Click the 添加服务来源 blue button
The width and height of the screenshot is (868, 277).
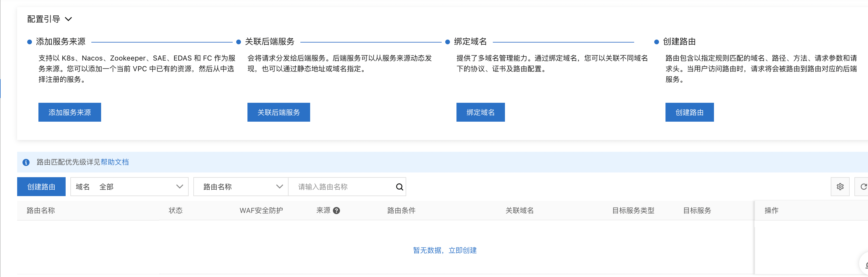70,112
